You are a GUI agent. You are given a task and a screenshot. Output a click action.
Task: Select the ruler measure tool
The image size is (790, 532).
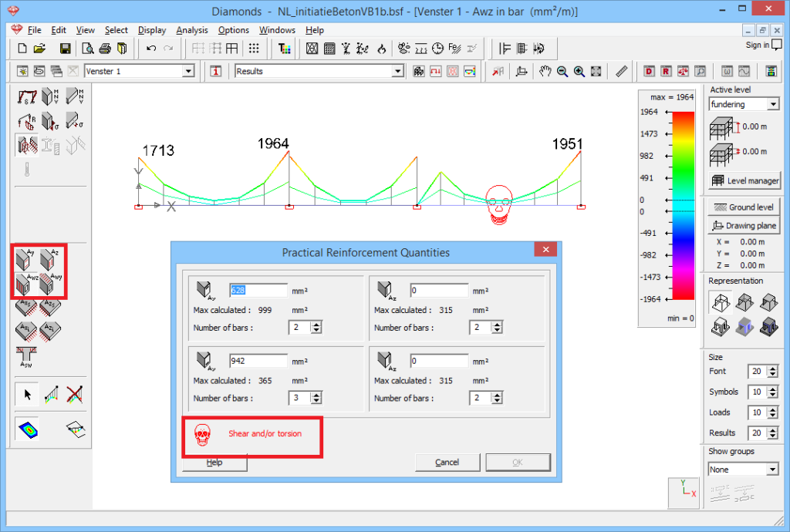pos(621,72)
